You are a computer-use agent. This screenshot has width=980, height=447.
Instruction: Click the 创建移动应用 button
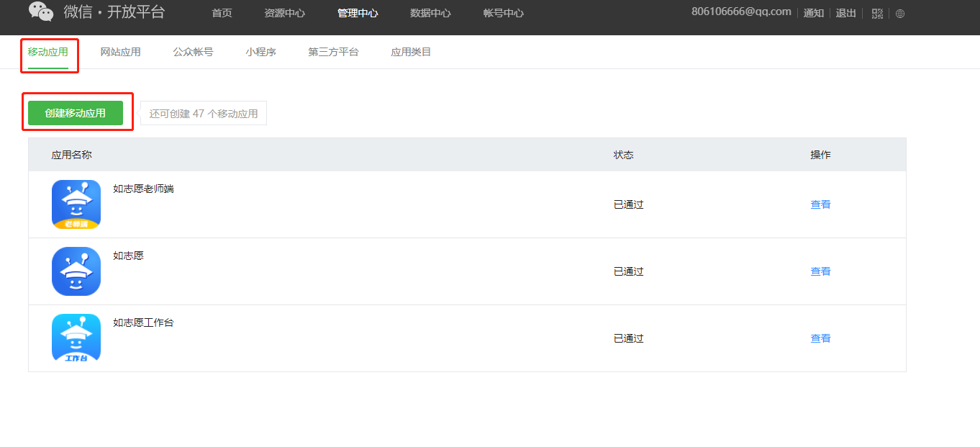[76, 113]
